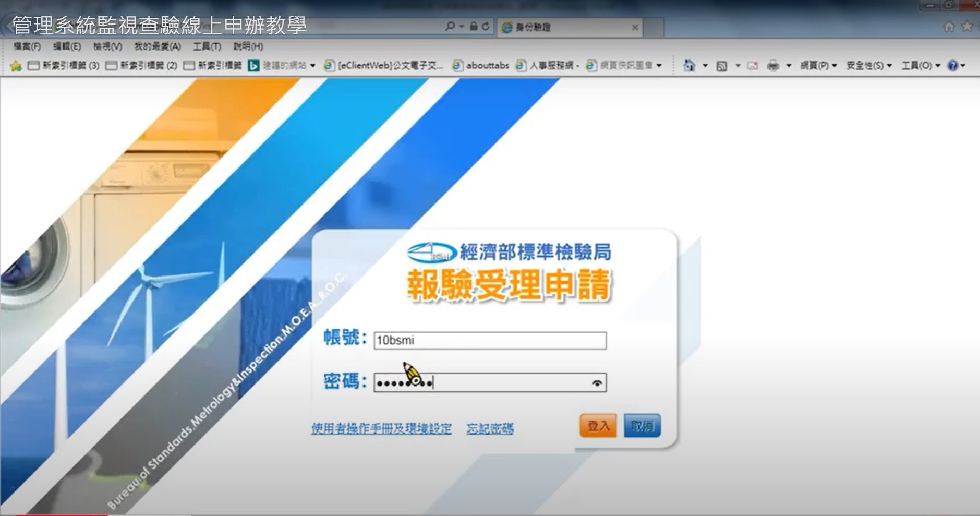Expand the Home button dropdown arrow
Viewport: 980px width, 516px height.
(x=705, y=66)
